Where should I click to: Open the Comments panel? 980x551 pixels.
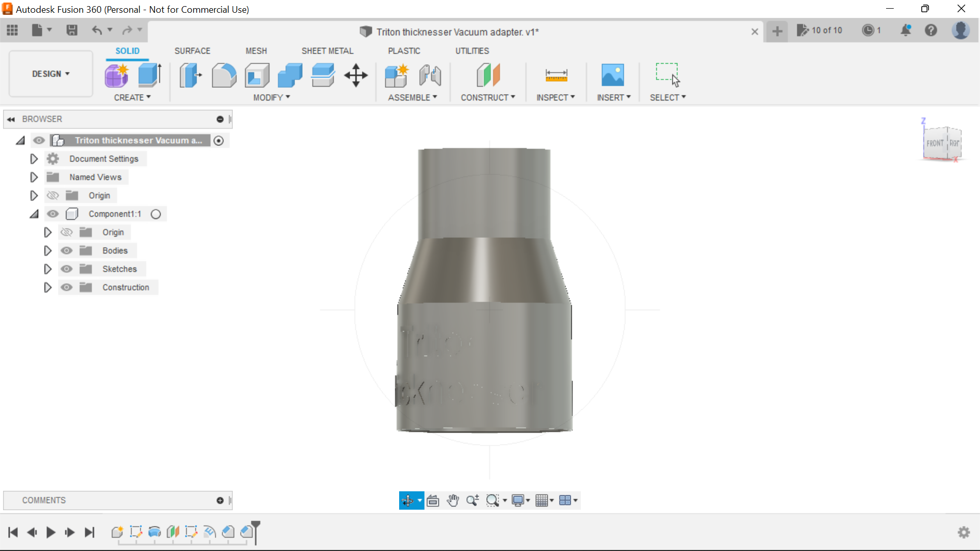tap(44, 500)
